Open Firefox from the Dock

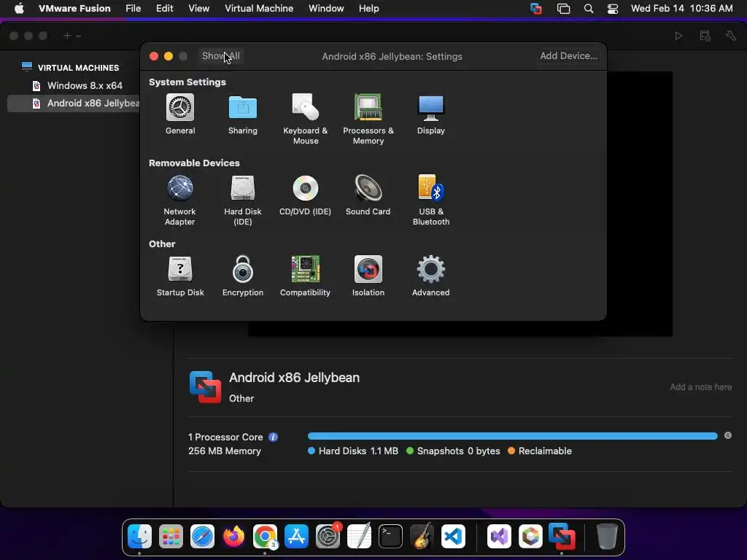(x=233, y=537)
